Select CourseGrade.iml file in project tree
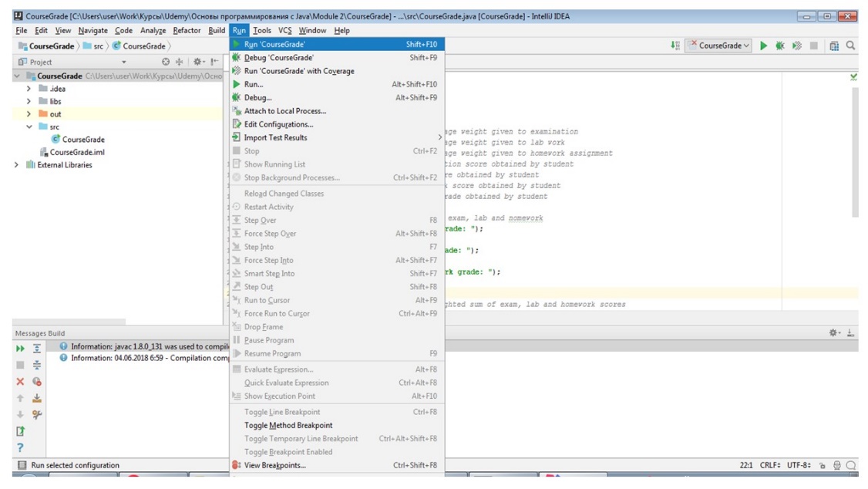The width and height of the screenshot is (868, 489). (x=77, y=153)
